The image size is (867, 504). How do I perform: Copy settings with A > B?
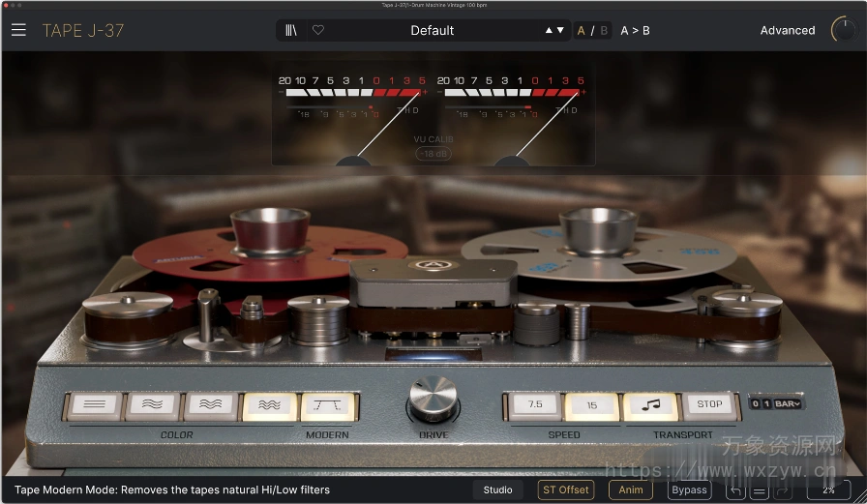[x=635, y=30]
